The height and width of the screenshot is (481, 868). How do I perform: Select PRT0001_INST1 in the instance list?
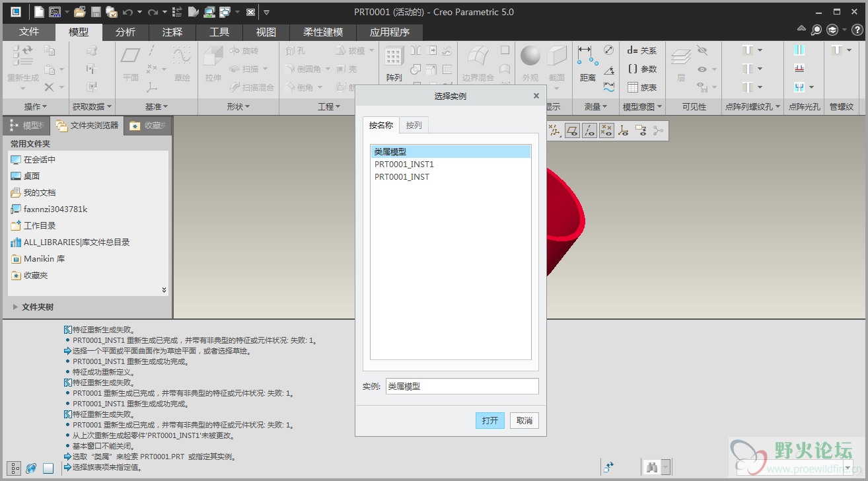451,164
